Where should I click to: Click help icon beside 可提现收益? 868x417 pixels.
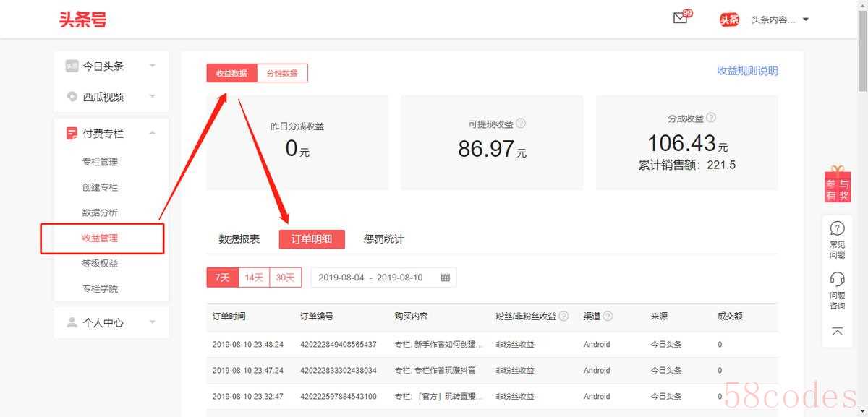click(520, 124)
